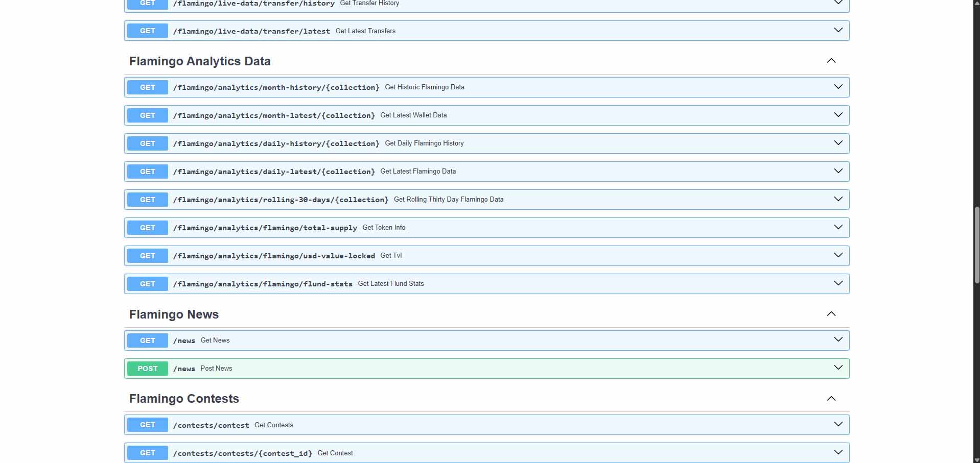
Task: Select month-latest/{collection} path
Action: click(x=274, y=115)
